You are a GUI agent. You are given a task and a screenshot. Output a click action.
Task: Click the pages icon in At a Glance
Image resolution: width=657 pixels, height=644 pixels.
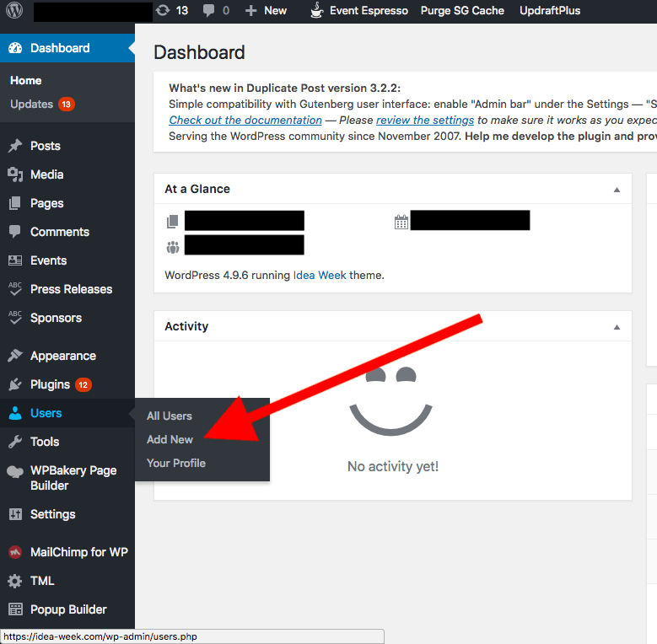(x=173, y=221)
